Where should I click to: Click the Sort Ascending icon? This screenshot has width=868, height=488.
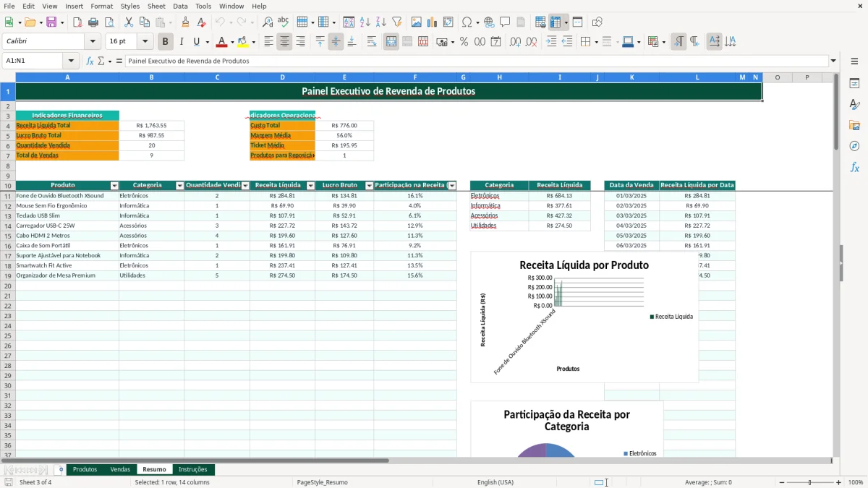(365, 22)
